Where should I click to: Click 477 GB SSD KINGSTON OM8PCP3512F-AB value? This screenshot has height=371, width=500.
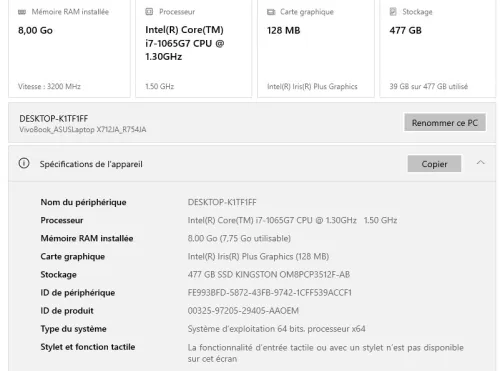pyautogui.click(x=269, y=275)
